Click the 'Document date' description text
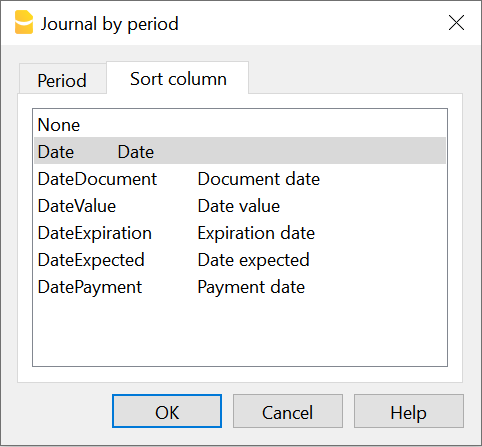 click(x=259, y=179)
